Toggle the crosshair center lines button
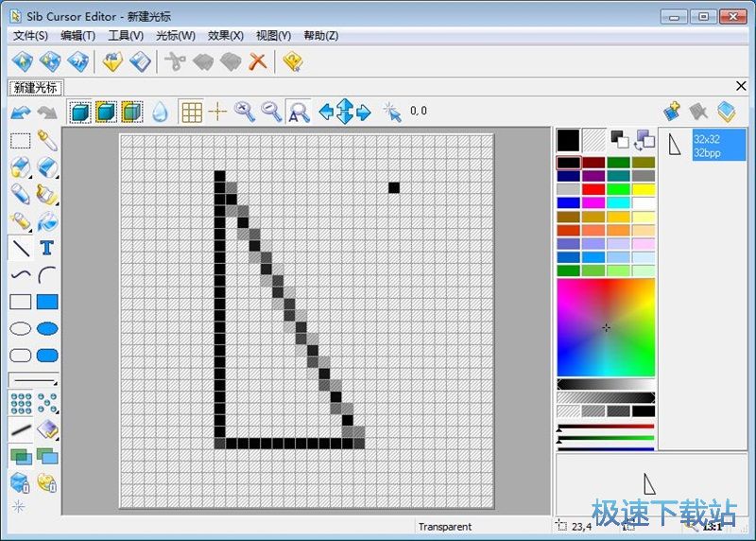 (x=218, y=112)
